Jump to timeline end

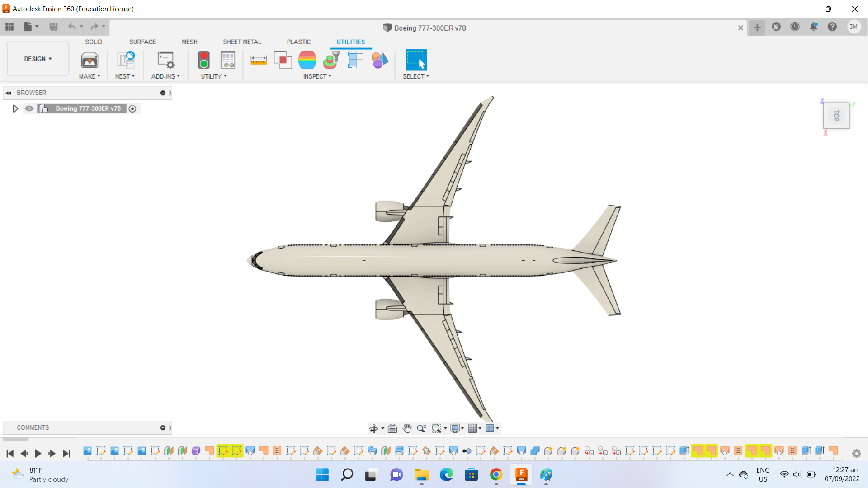pyautogui.click(x=66, y=453)
